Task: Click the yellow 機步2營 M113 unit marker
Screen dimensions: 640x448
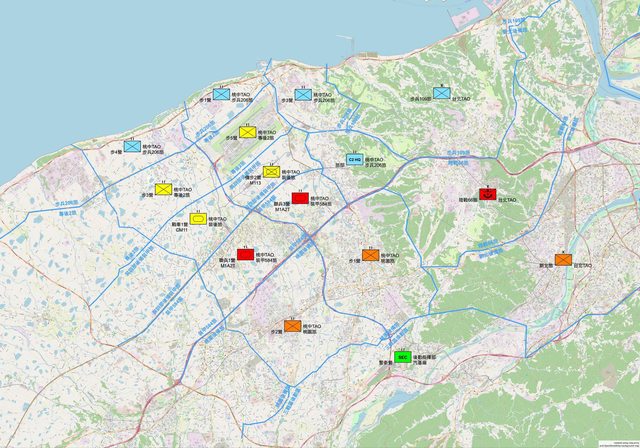Action: coord(272,172)
